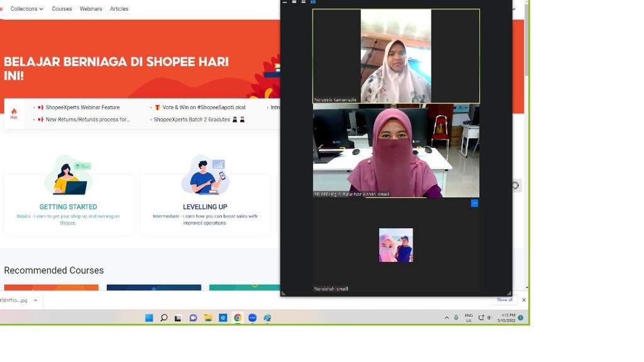This screenshot has height=362, width=644.
Task: Select the Levelling Up card
Action: pyautogui.click(x=205, y=195)
